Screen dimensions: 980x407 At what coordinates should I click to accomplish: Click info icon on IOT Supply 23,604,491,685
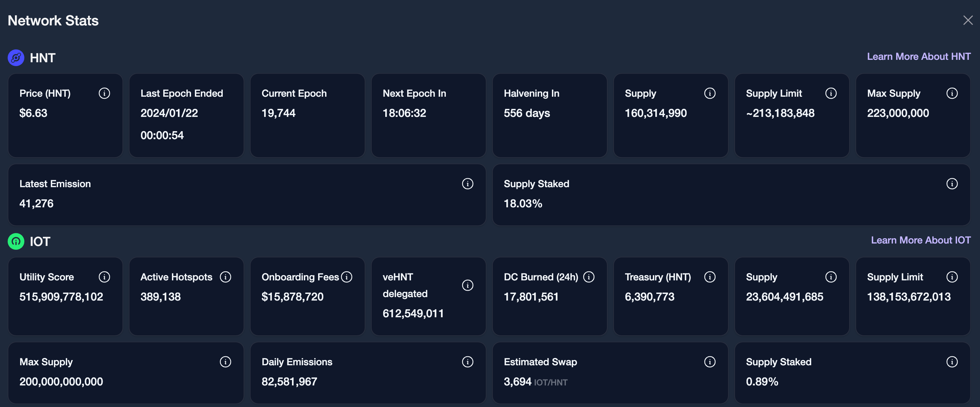[x=830, y=277]
